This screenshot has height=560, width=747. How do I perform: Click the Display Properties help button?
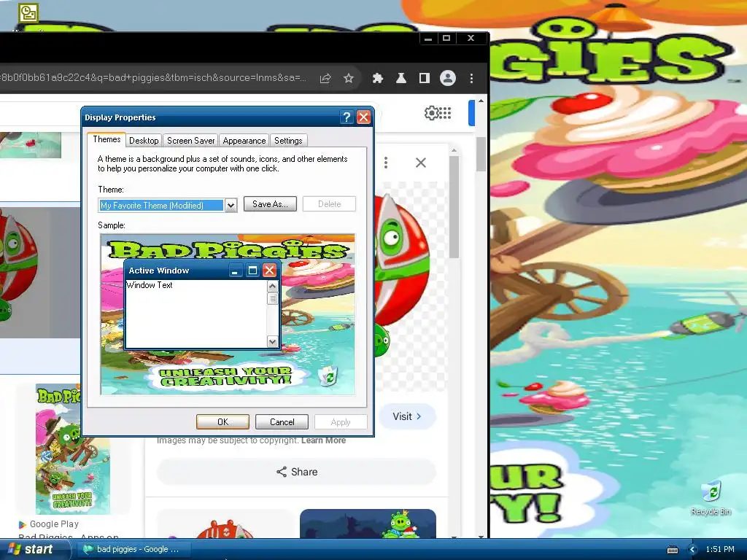347,117
